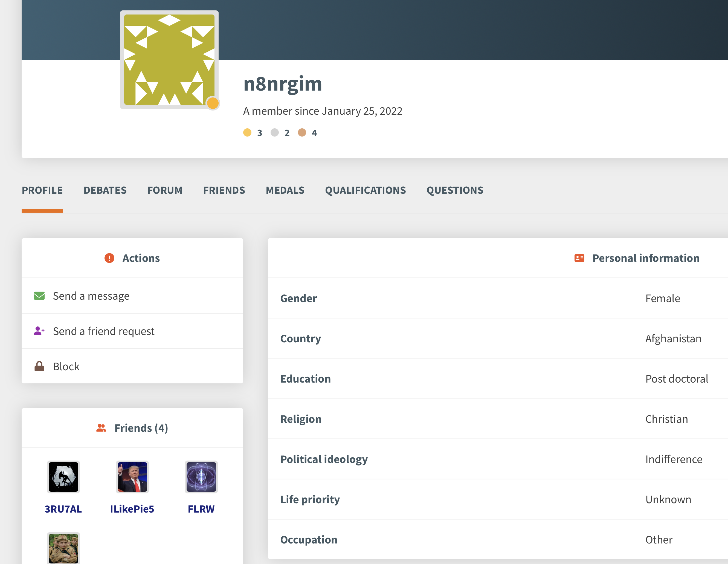Viewport: 728px width, 564px height.
Task: Click the Religion label
Action: point(301,419)
